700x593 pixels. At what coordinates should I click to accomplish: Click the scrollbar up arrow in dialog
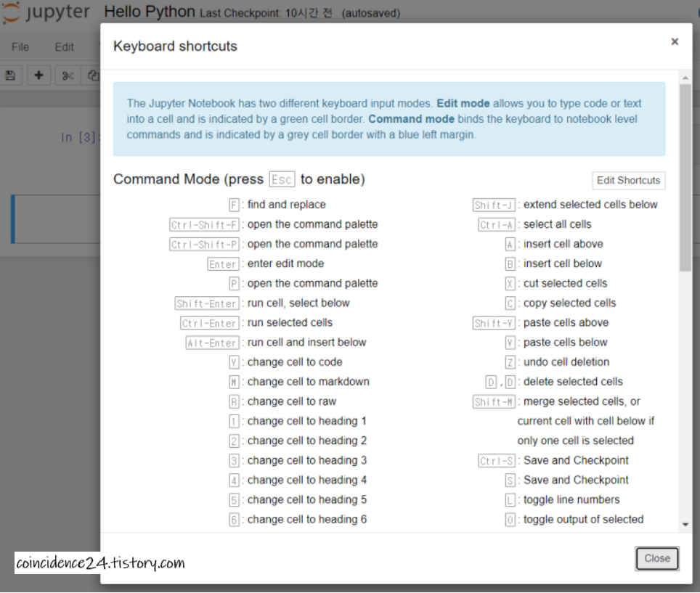coord(685,78)
